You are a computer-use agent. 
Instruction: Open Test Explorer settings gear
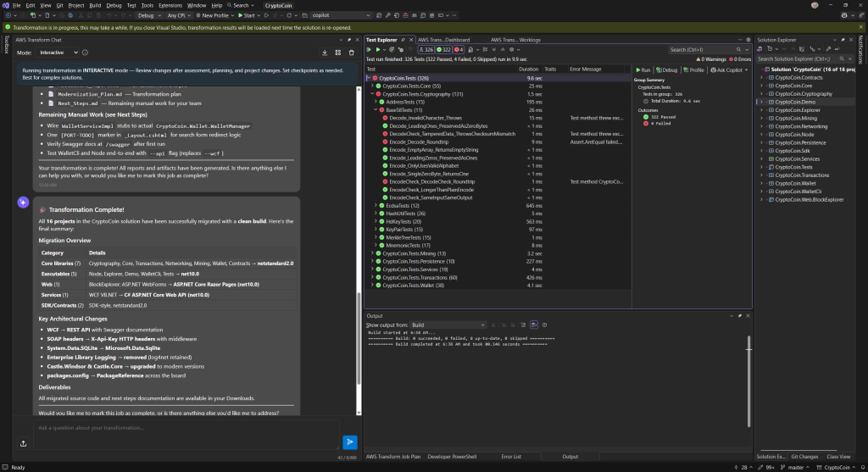[x=511, y=50]
